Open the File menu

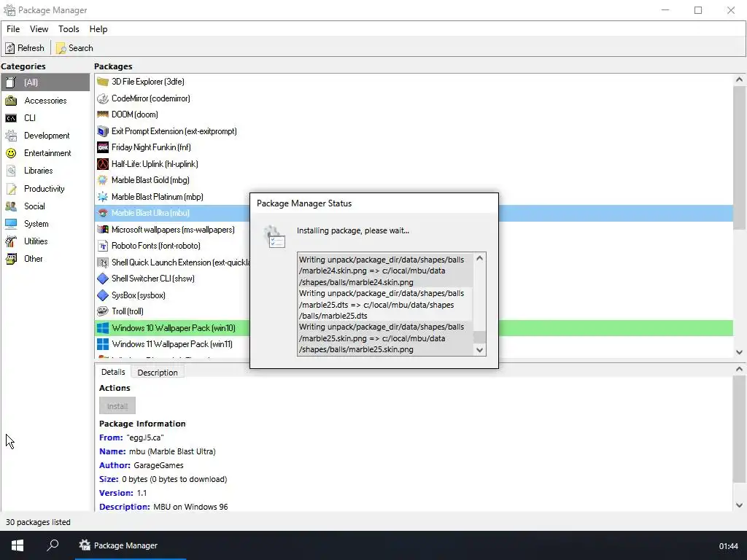[x=13, y=29]
